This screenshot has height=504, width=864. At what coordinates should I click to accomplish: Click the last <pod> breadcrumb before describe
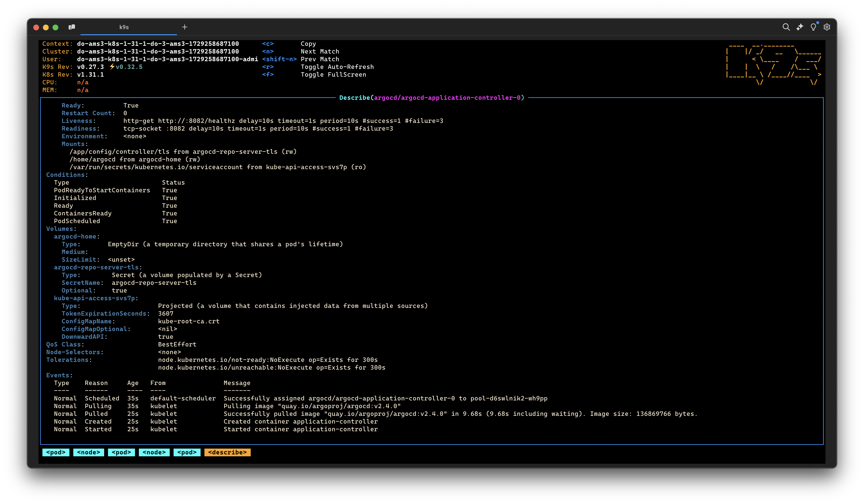187,452
